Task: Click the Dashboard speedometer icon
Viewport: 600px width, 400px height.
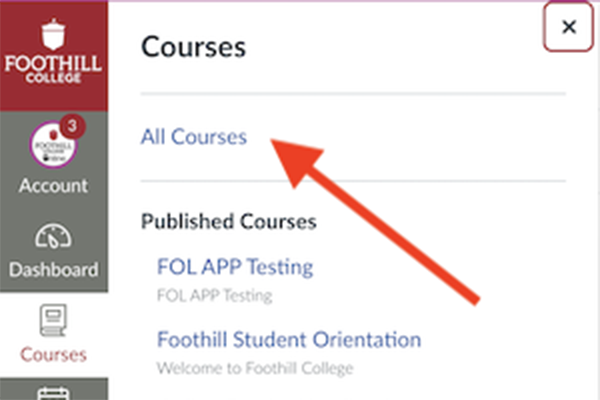Action: [52, 237]
